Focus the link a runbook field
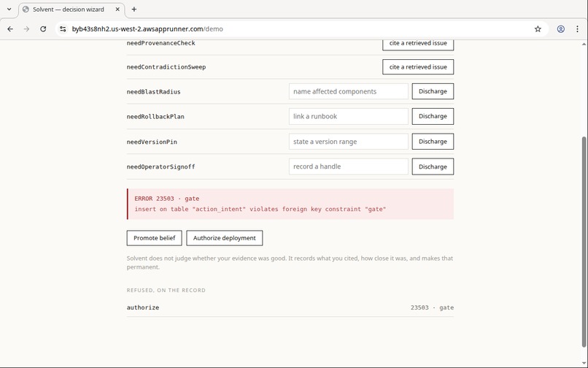 pos(349,116)
